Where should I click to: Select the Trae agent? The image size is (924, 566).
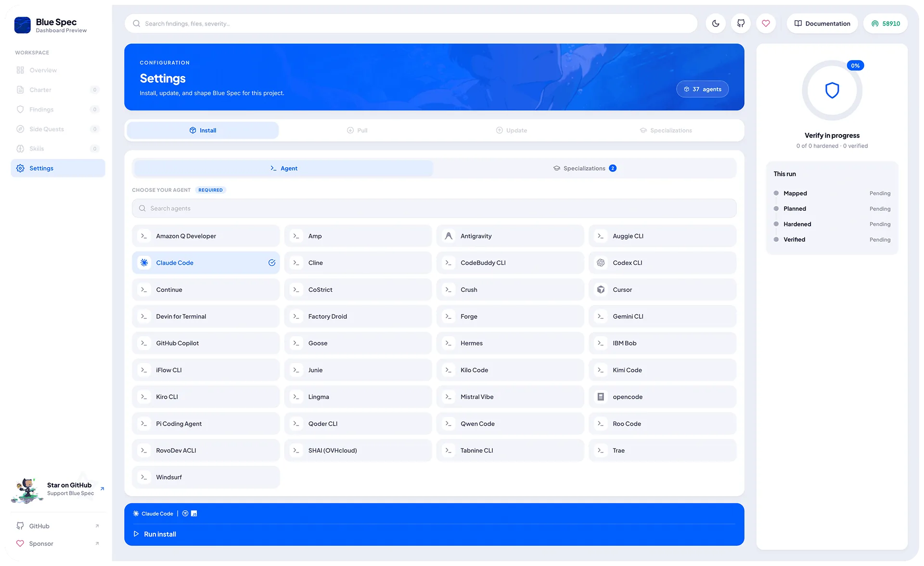coord(663,451)
